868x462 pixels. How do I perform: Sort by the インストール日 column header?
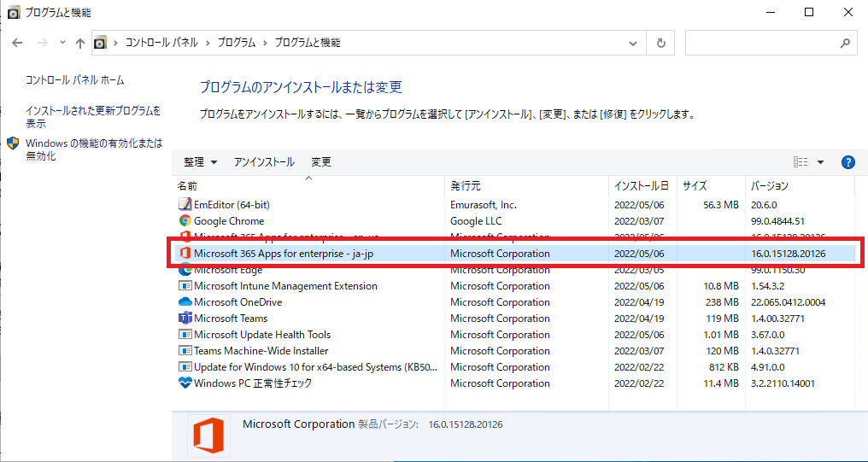point(642,186)
